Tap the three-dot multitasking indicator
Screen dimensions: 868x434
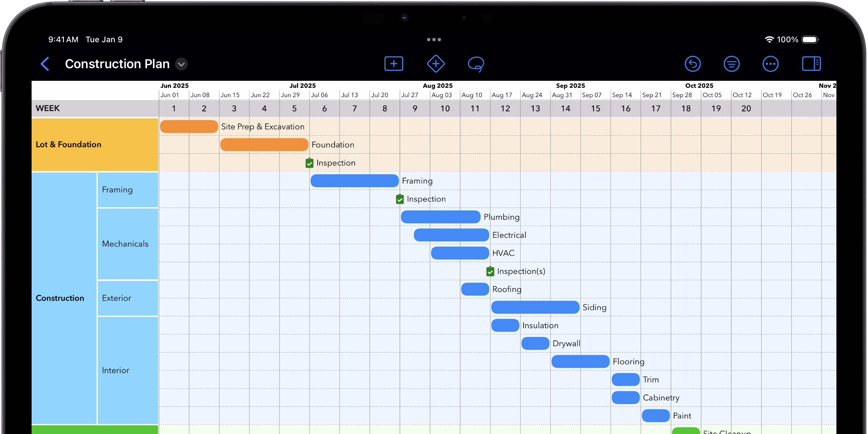[x=434, y=40]
